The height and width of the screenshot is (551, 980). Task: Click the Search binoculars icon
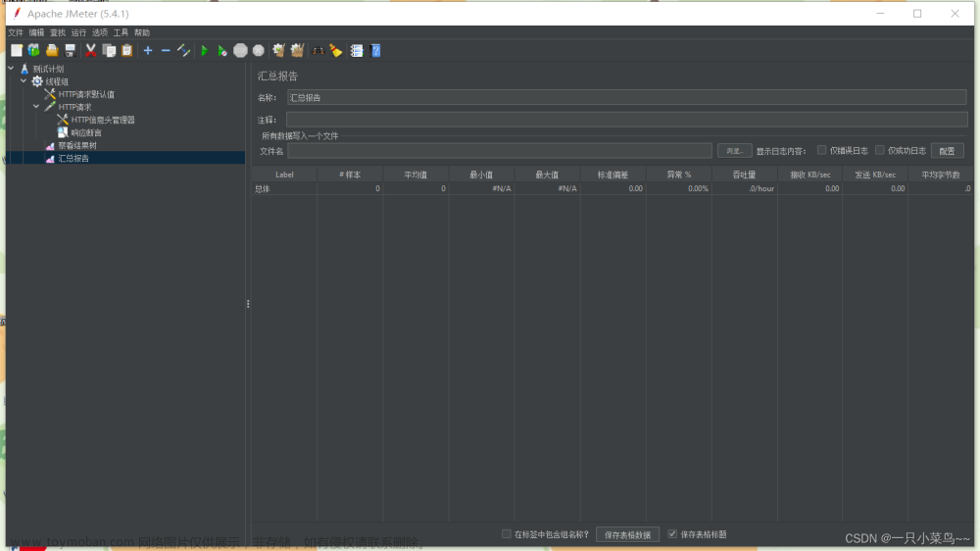pyautogui.click(x=318, y=51)
